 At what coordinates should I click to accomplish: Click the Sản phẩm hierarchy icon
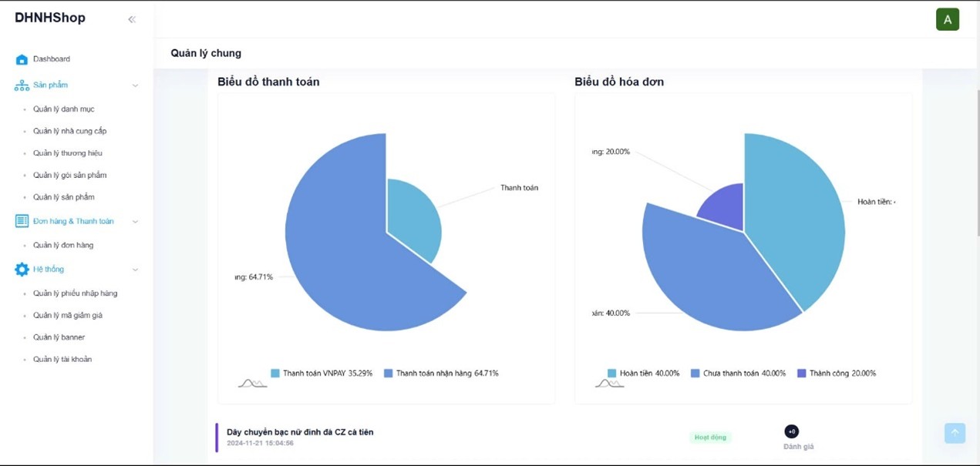tap(22, 85)
